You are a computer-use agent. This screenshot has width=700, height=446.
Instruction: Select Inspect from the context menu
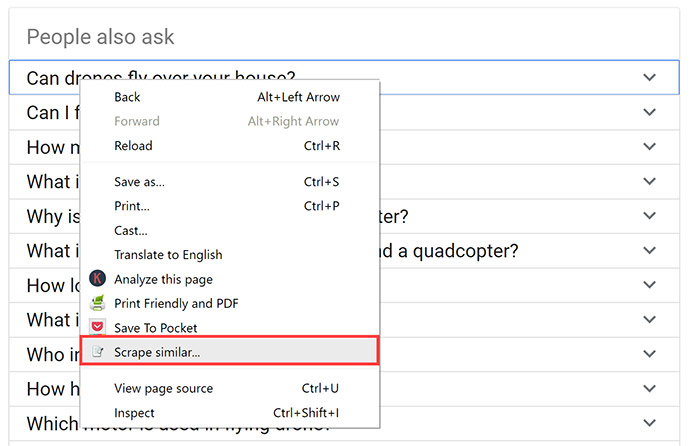pos(134,413)
